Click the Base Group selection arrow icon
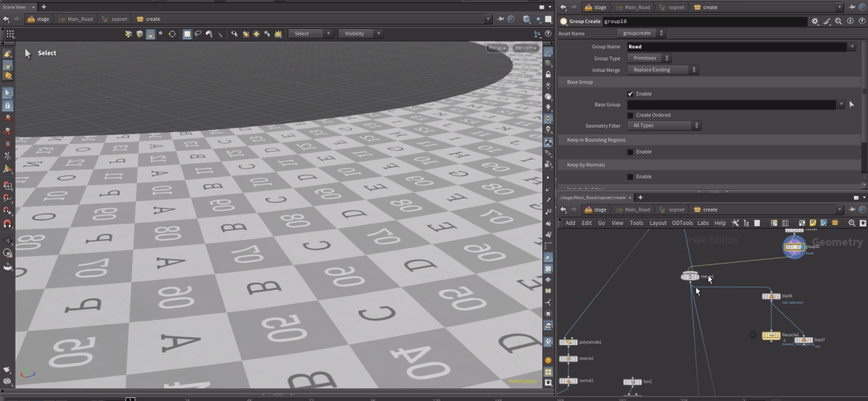868x401 pixels. coord(851,105)
